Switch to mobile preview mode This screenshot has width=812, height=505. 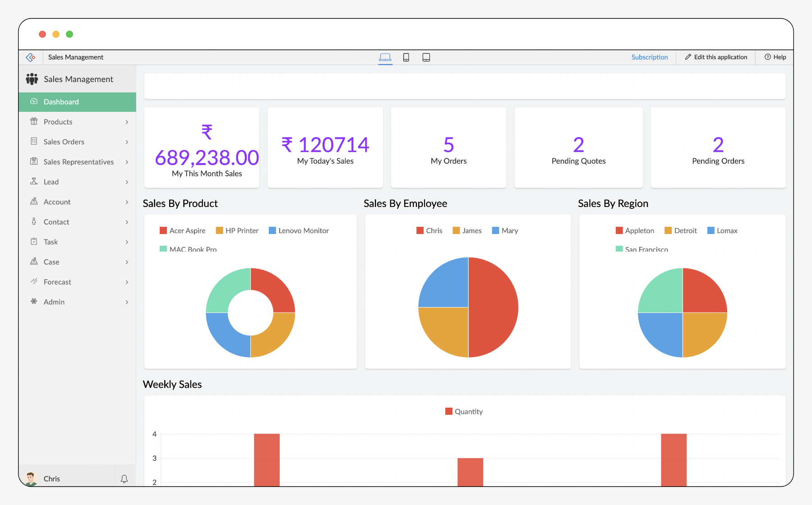coord(406,57)
